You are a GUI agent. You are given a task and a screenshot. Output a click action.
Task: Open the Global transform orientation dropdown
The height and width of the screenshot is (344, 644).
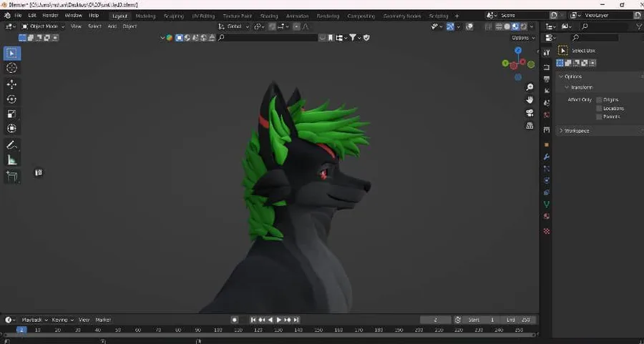(234, 26)
